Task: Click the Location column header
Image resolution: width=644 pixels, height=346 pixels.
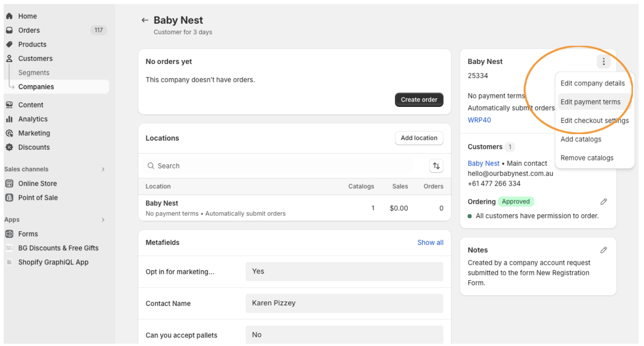Action: [x=158, y=186]
